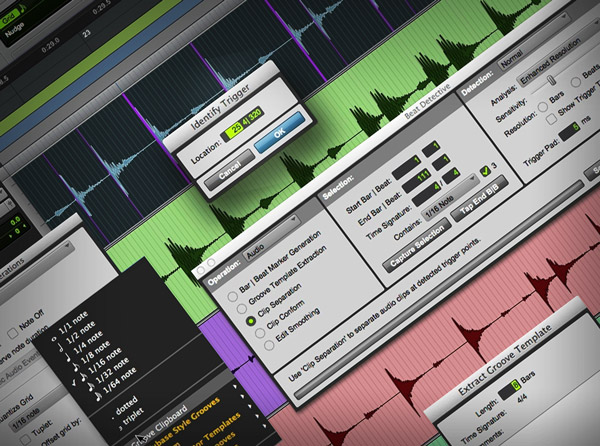Tick the Tuplet checkbox
Image resolution: width=600 pixels, height=446 pixels.
(26, 440)
